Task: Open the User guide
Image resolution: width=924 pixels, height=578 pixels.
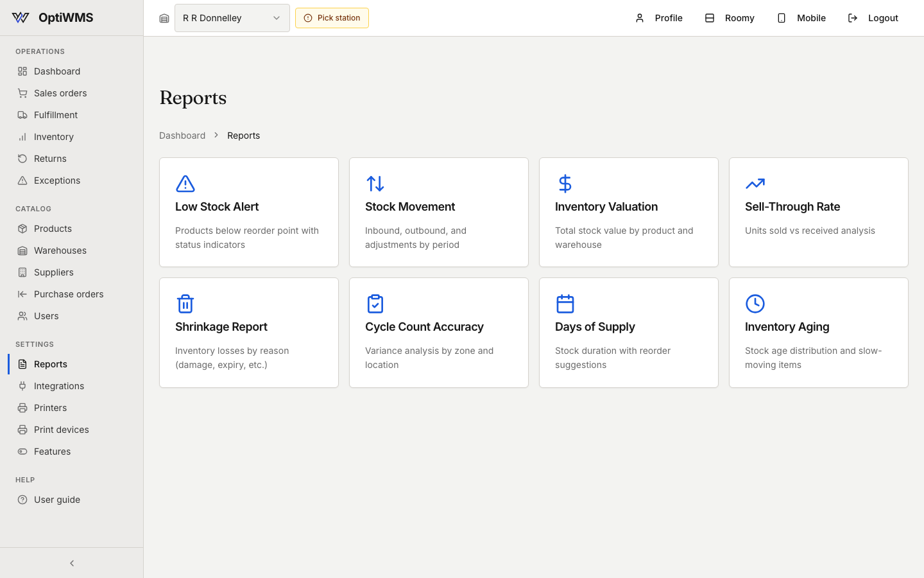Action: point(72,500)
